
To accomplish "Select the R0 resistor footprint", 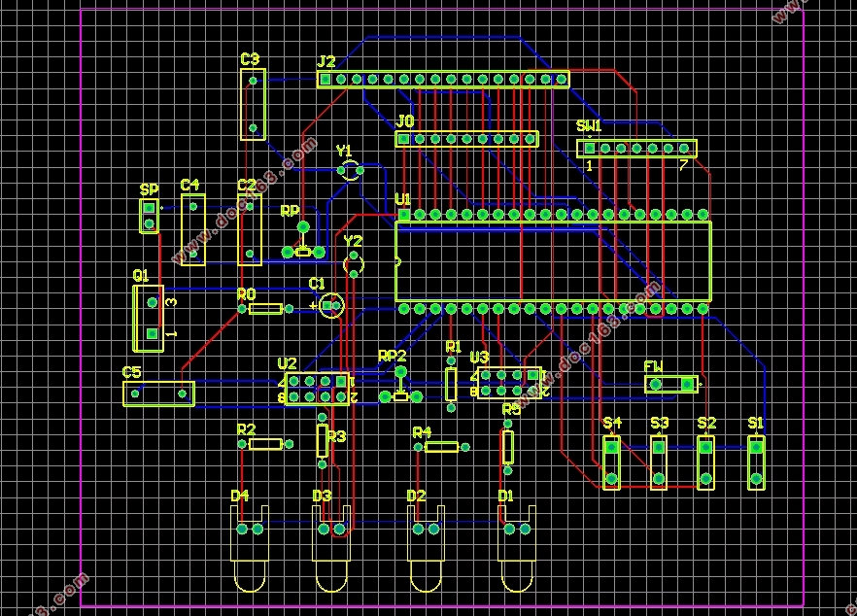I will point(265,309).
